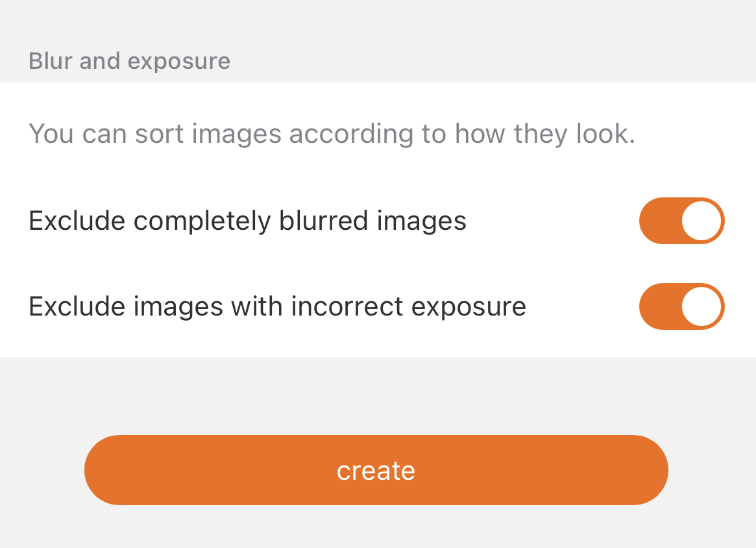
Task: Disable the Exclude completely blurred images toggle
Action: (681, 221)
